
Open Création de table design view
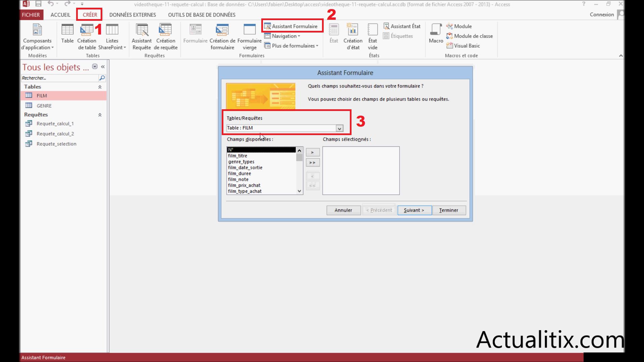(87, 37)
